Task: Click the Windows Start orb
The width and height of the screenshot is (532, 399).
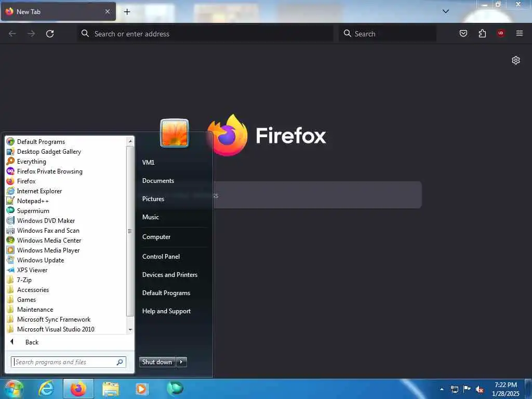Action: (x=14, y=389)
